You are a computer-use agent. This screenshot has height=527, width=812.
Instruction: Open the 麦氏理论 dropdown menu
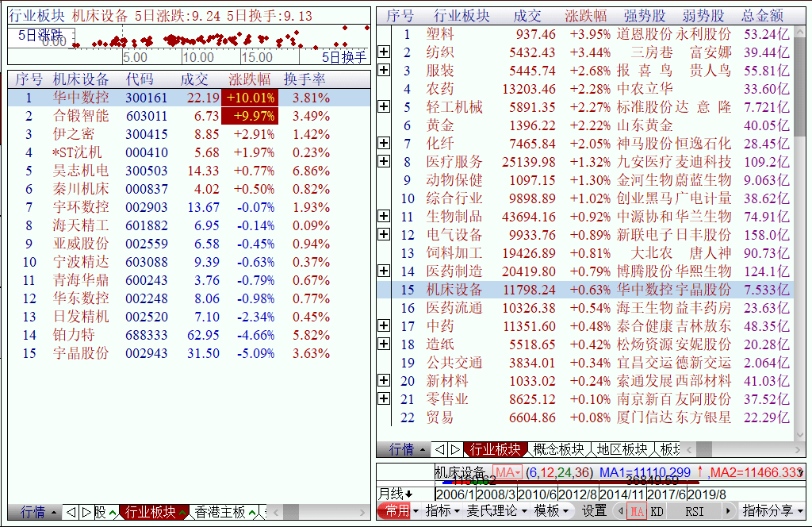tap(496, 511)
